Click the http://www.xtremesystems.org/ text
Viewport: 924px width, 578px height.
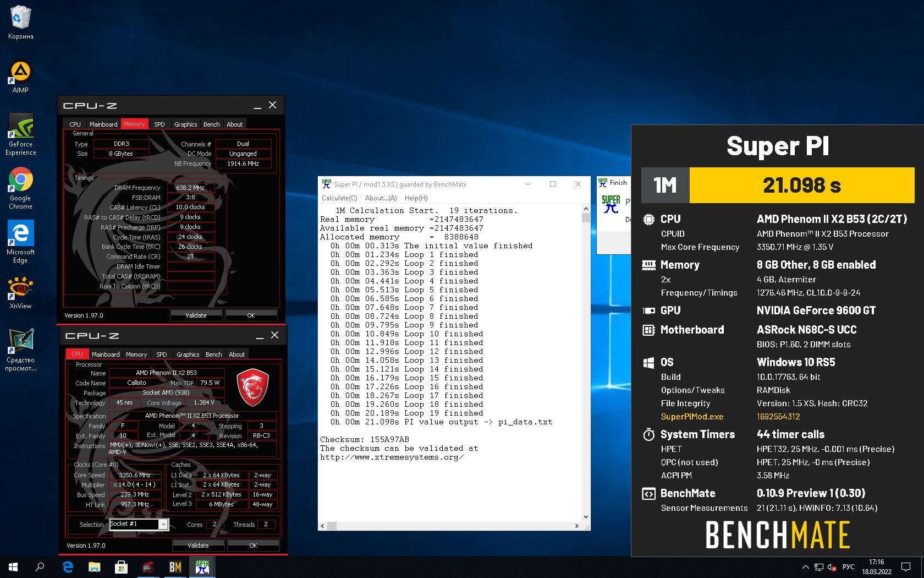click(x=392, y=457)
